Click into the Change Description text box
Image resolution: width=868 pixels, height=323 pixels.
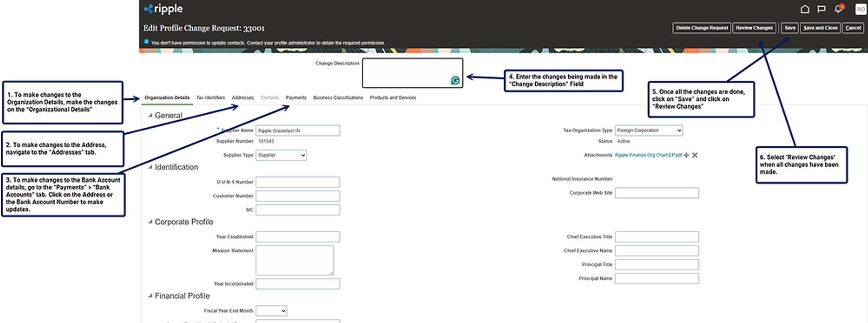(412, 73)
